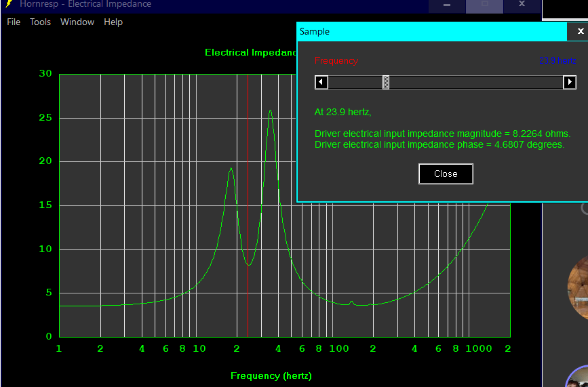Click the red Frequency label
Viewport: 588px width, 387px height.
[336, 61]
